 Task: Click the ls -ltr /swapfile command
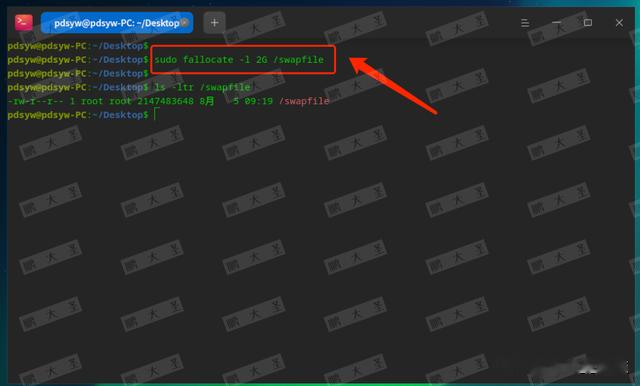click(202, 87)
